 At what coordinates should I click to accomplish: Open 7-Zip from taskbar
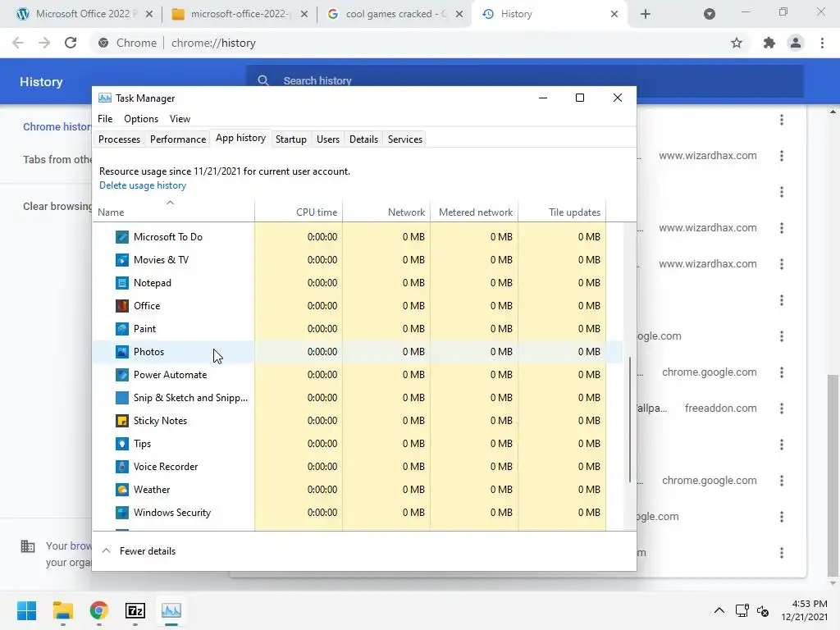tap(135, 610)
